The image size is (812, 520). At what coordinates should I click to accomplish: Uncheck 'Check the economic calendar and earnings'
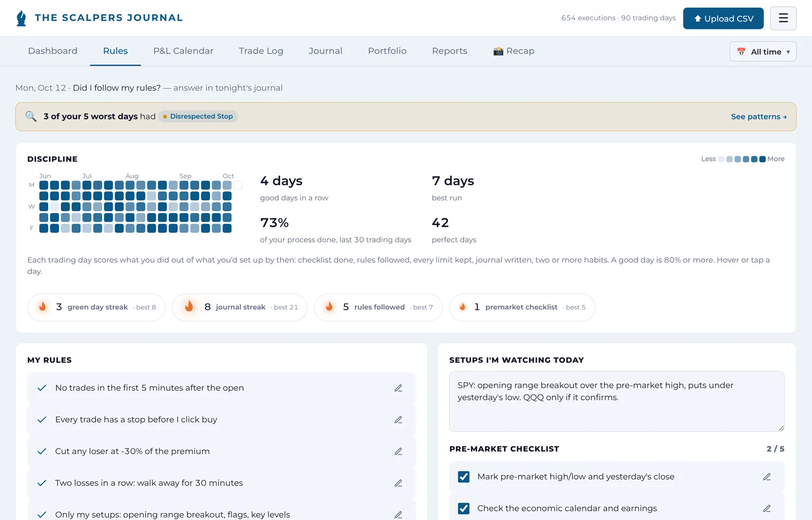(464, 508)
